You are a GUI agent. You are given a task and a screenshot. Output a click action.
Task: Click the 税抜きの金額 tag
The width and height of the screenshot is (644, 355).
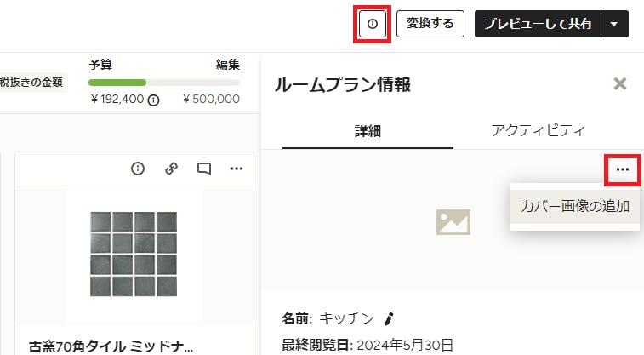31,83
